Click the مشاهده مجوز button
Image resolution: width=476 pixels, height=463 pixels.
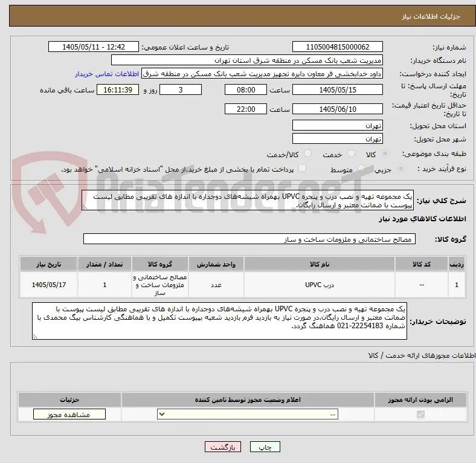69,415
